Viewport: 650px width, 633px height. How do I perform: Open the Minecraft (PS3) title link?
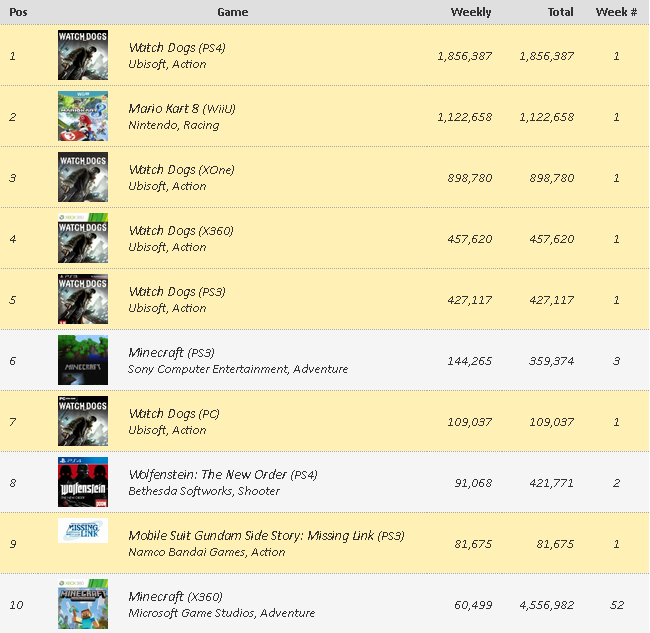point(172,353)
